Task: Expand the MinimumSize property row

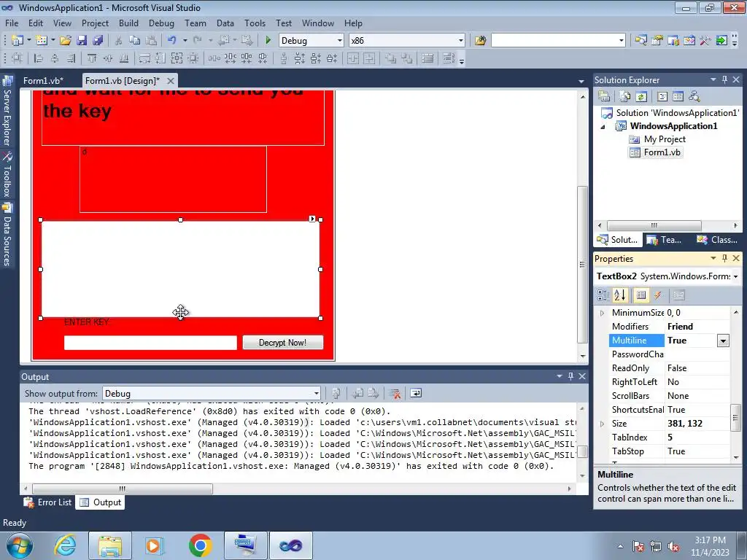Action: pyautogui.click(x=602, y=313)
